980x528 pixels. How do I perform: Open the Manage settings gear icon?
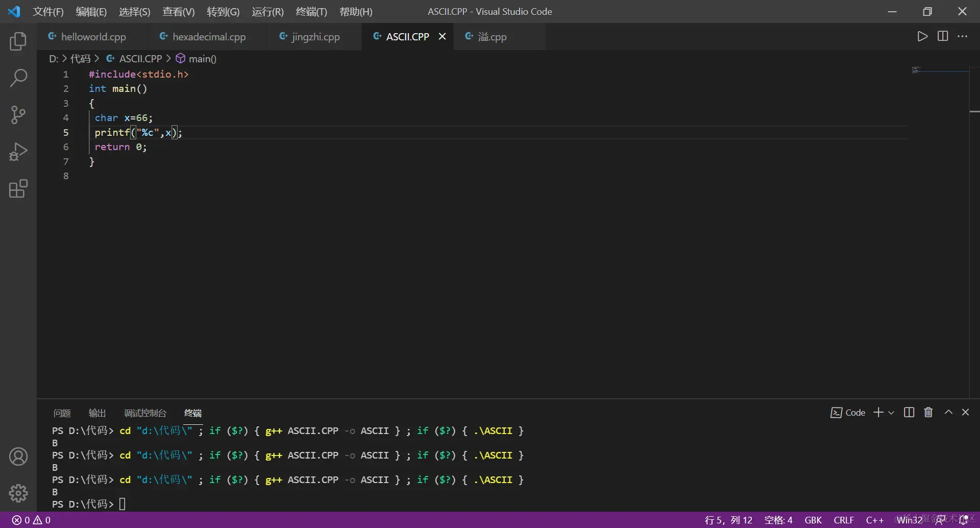point(18,493)
